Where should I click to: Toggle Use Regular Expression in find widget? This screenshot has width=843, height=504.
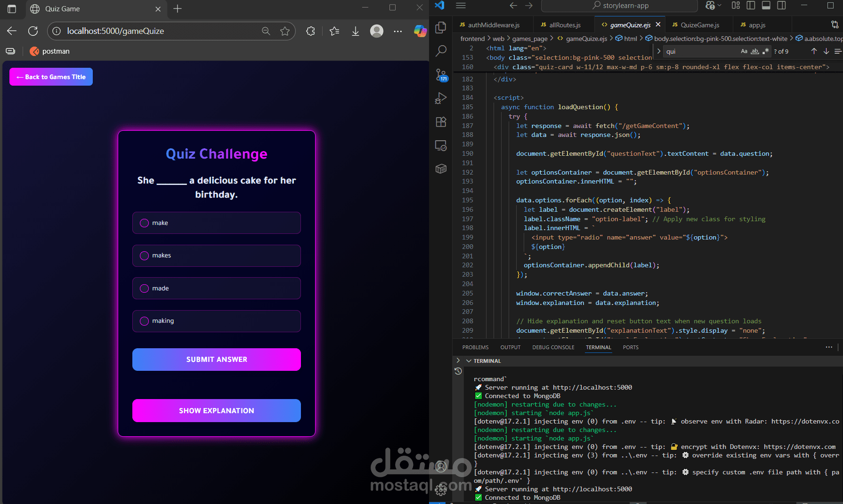(x=765, y=51)
